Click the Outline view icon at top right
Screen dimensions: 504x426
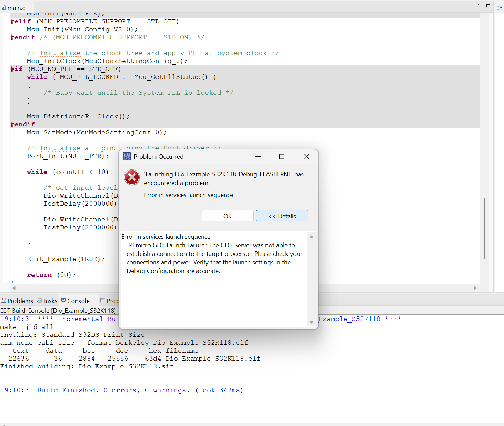click(x=500, y=7)
